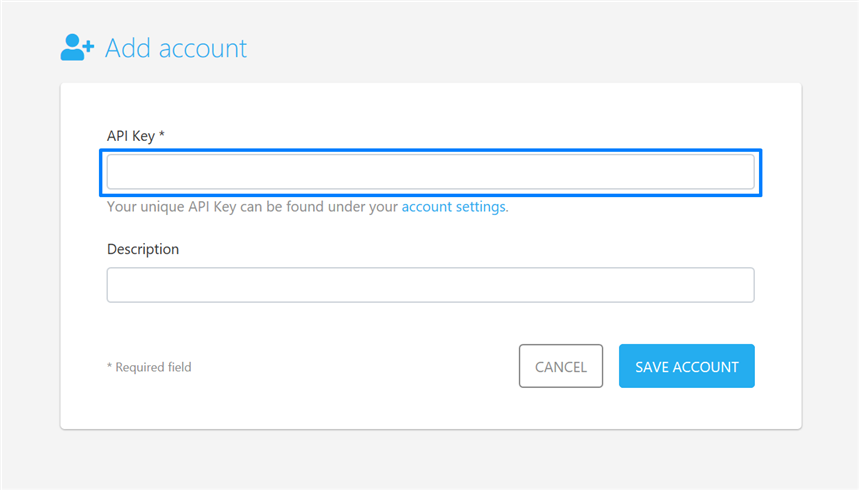Image resolution: width=859 pixels, height=490 pixels.
Task: Click the add-user icon beside the heading
Action: pos(77,47)
